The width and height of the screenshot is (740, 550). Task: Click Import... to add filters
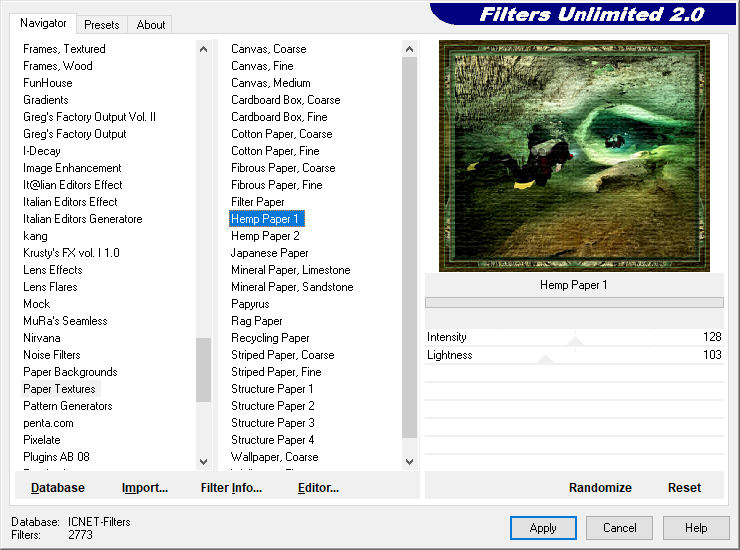click(144, 487)
